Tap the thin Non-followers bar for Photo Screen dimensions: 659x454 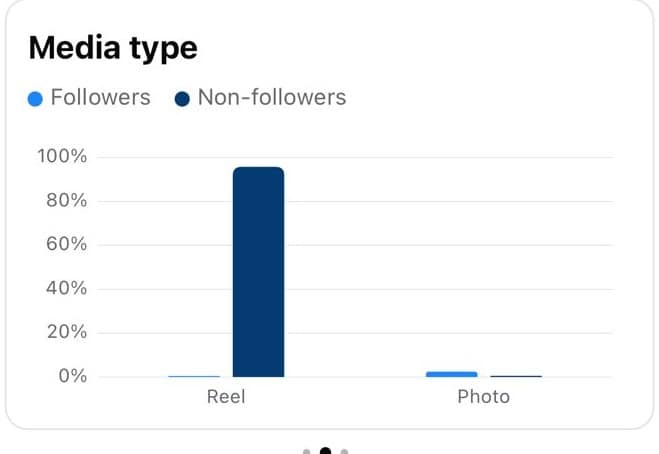pos(516,376)
